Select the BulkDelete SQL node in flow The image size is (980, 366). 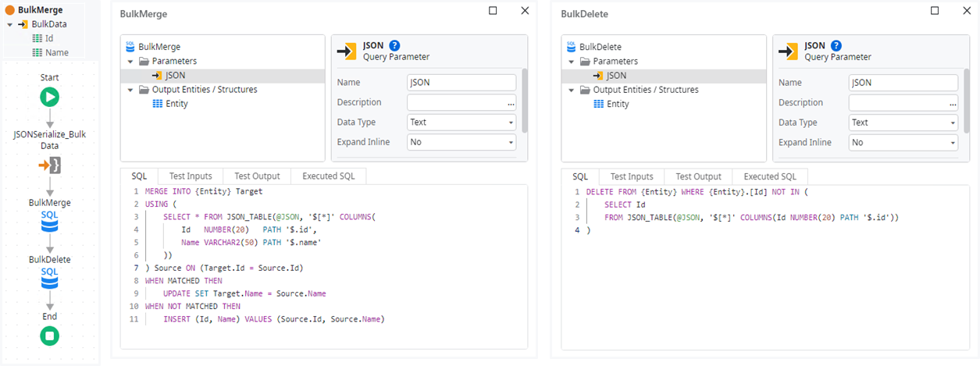49,279
